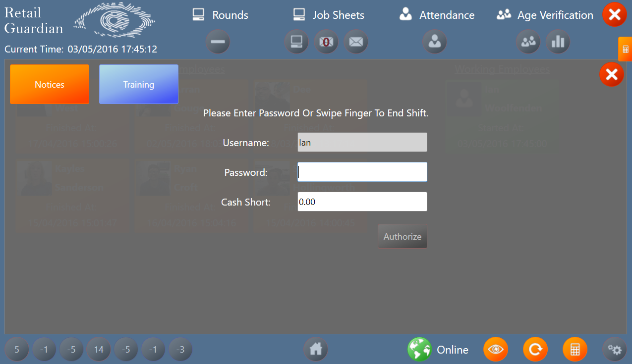Screen dimensions: 632x364
Task: Click the Rounds minus circle icon
Action: pyautogui.click(x=218, y=42)
